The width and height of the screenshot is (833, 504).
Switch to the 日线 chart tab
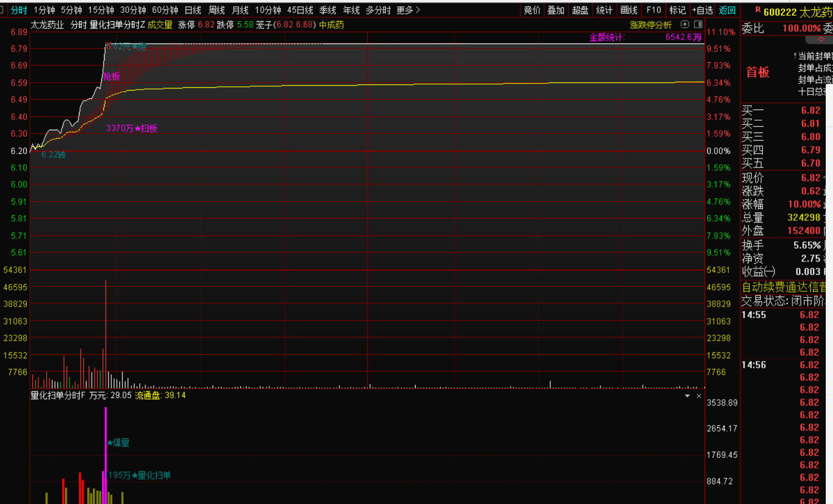click(193, 10)
